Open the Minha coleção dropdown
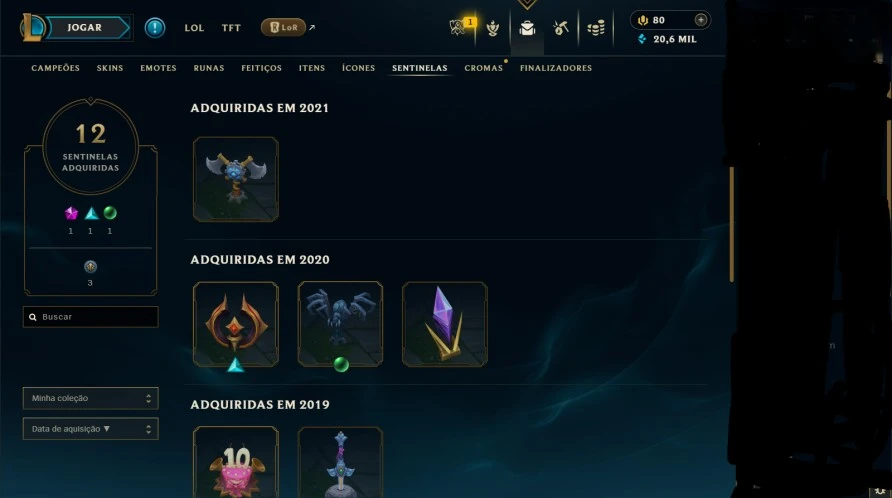The image size is (892, 498). coord(90,398)
